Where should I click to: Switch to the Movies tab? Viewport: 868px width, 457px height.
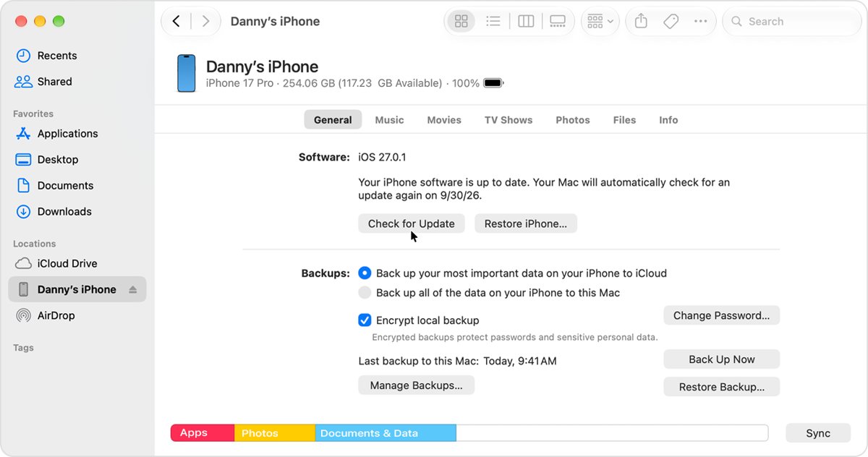(444, 120)
